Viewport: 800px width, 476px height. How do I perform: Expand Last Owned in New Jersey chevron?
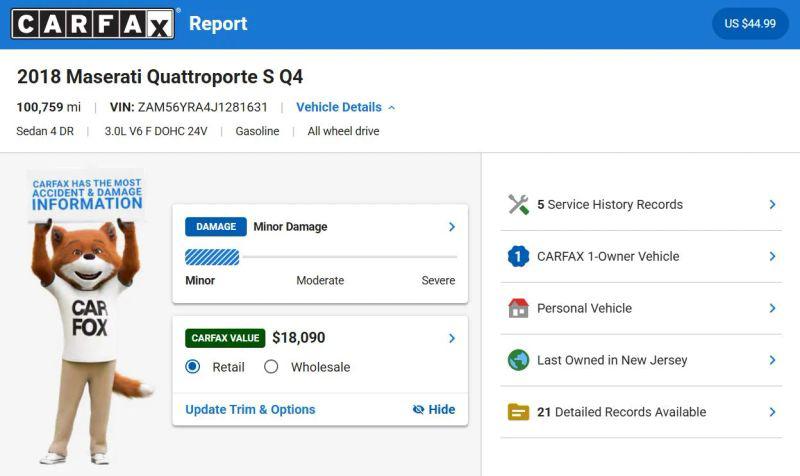click(x=772, y=360)
